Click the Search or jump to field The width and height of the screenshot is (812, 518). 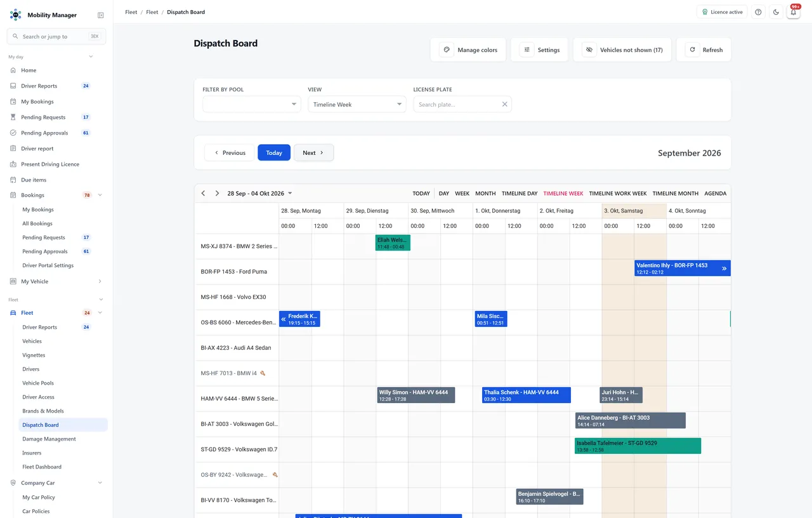point(56,36)
